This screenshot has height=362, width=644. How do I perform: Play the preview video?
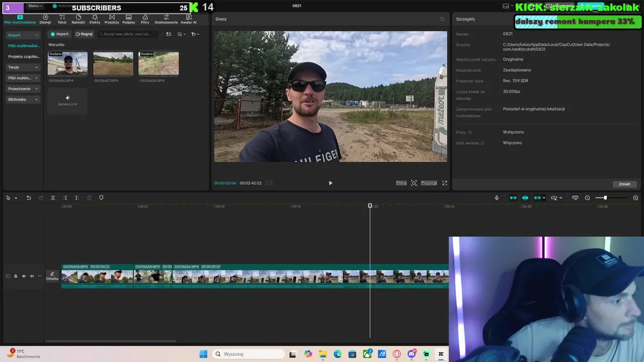(x=331, y=183)
